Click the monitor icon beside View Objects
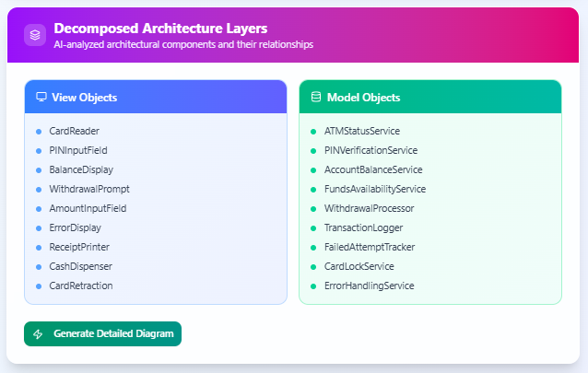Image resolution: width=588 pixels, height=373 pixels. pyautogui.click(x=41, y=97)
